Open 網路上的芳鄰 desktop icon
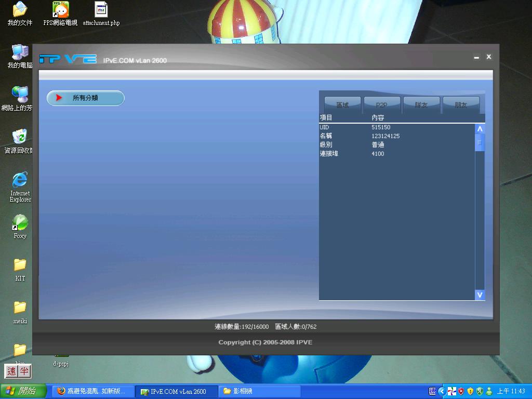The width and height of the screenshot is (532, 399). point(17,99)
